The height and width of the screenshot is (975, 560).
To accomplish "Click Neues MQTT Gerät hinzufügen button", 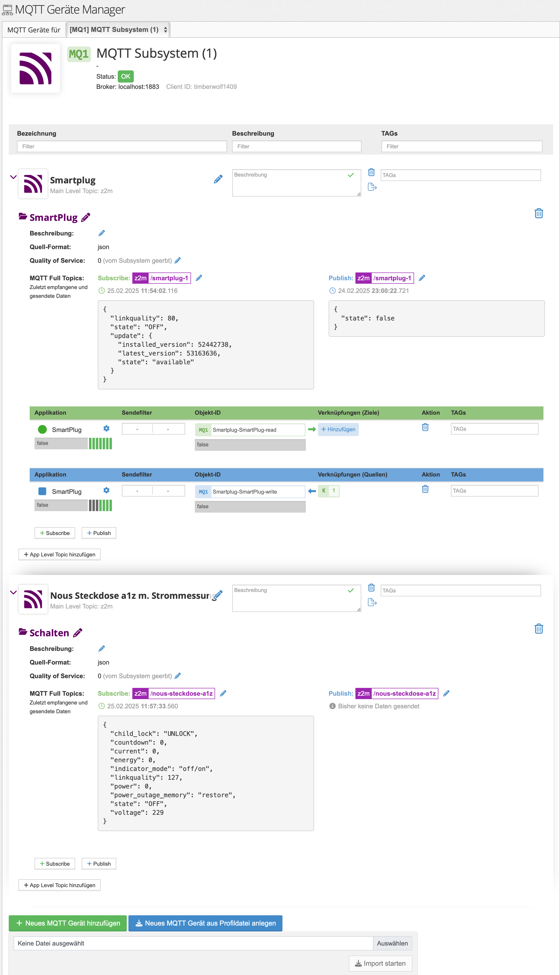I will [68, 923].
